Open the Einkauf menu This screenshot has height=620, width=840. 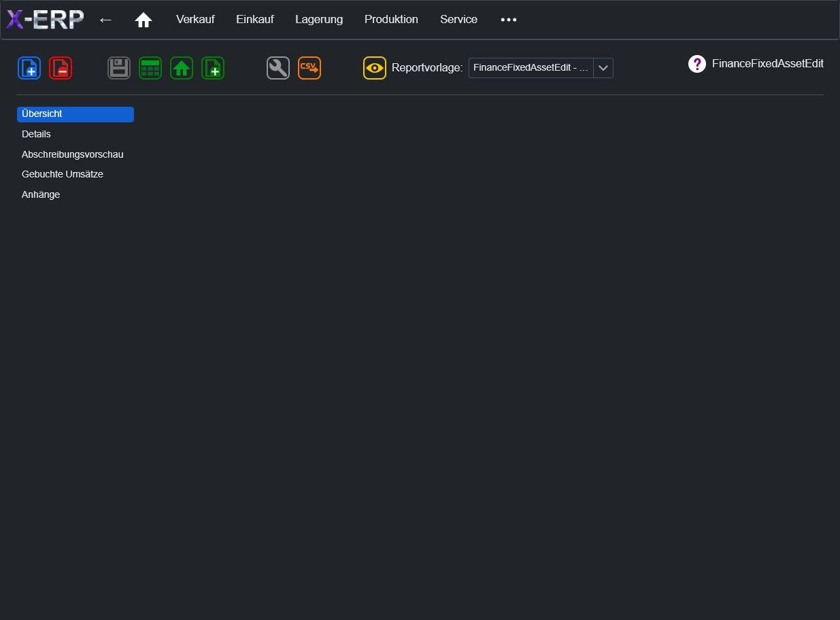point(255,20)
